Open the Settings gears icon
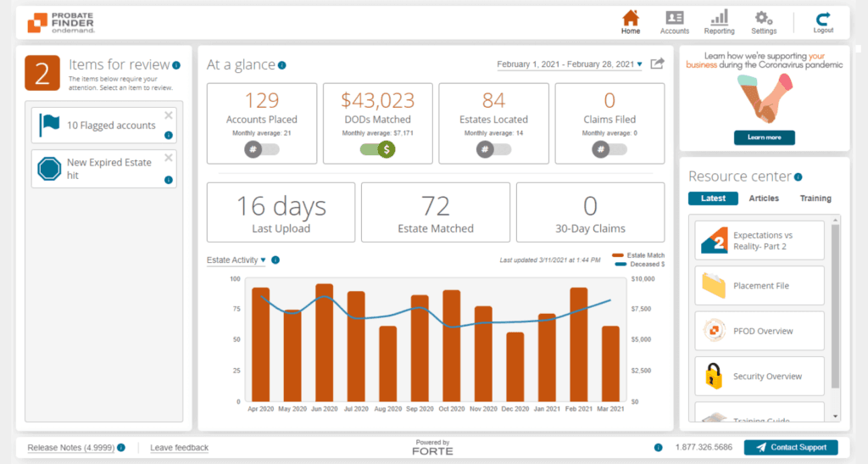Viewport: 868px width, 464px height. (x=764, y=18)
